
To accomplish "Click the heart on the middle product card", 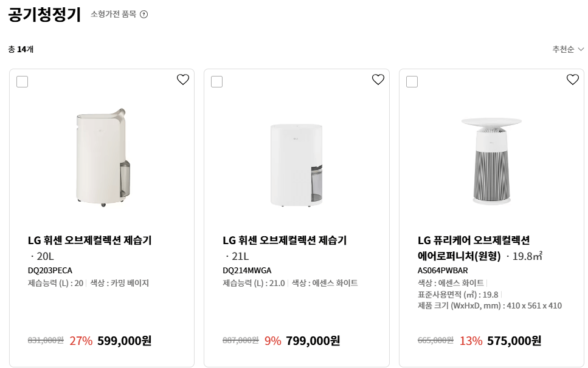I will coord(378,79).
